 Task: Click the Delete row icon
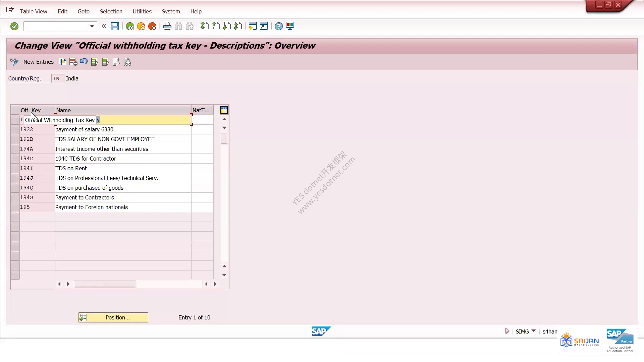coord(73,62)
